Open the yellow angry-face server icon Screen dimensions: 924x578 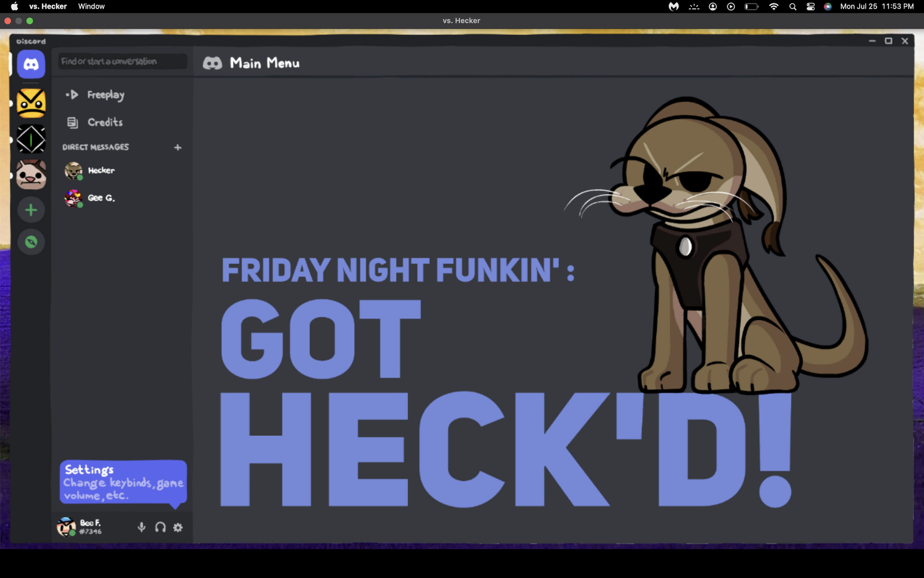coord(31,103)
